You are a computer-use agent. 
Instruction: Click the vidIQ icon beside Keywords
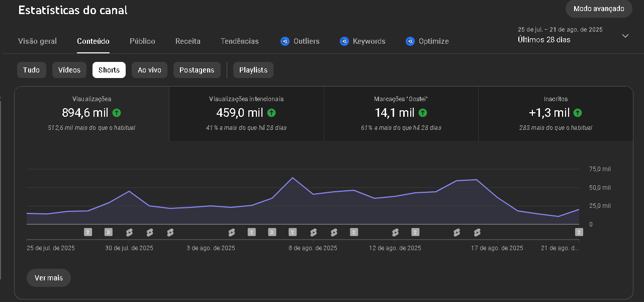[x=344, y=41]
